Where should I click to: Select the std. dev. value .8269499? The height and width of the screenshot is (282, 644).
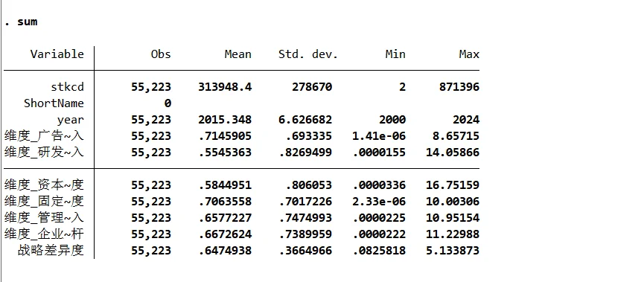[x=305, y=153]
